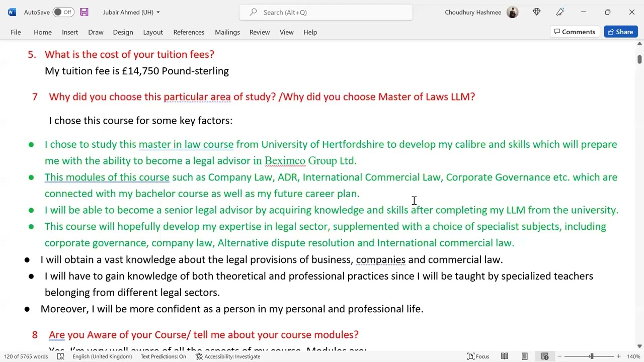Open the coming soon pen-sparkle icon
Screen dimensions: 644x362
560,12
